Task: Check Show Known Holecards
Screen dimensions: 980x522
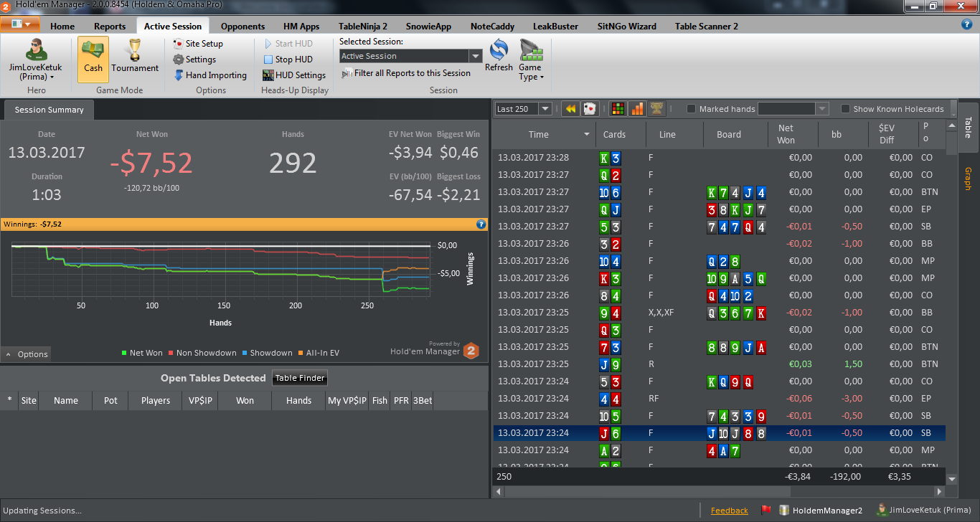Action: tap(846, 109)
